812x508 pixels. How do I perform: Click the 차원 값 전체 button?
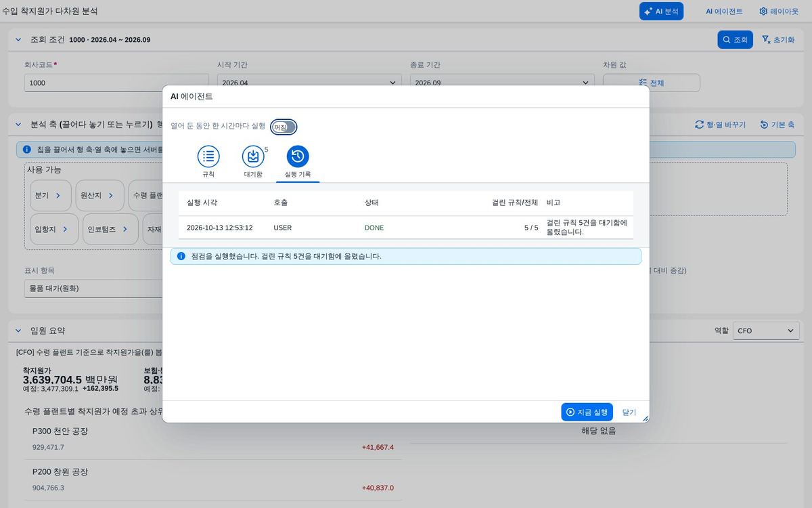pos(651,83)
